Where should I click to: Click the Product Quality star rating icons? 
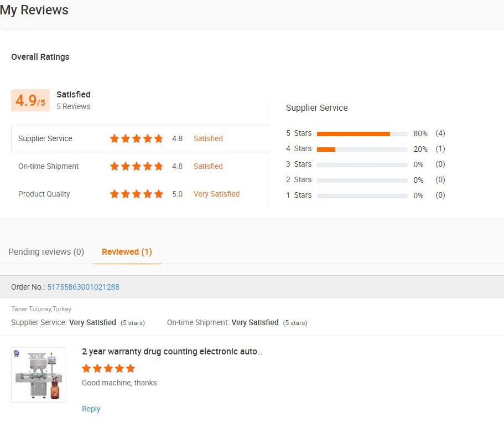(136, 194)
